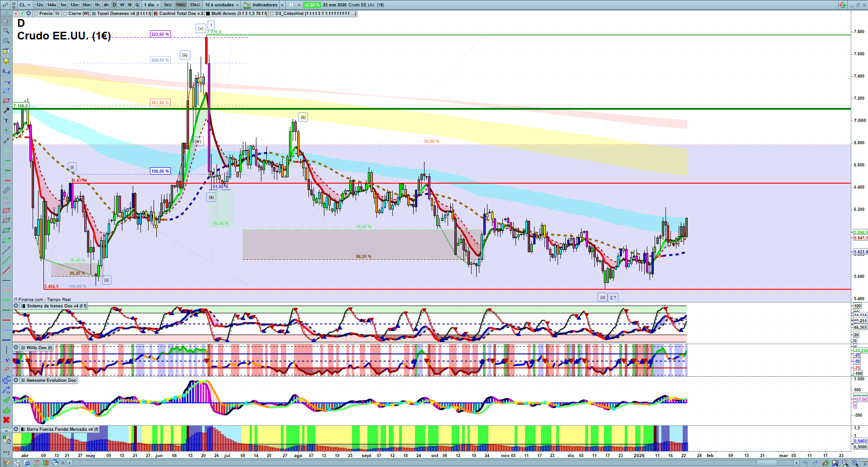Select the red diagonal line tool
This screenshot has width=868, height=467.
click(x=6, y=270)
